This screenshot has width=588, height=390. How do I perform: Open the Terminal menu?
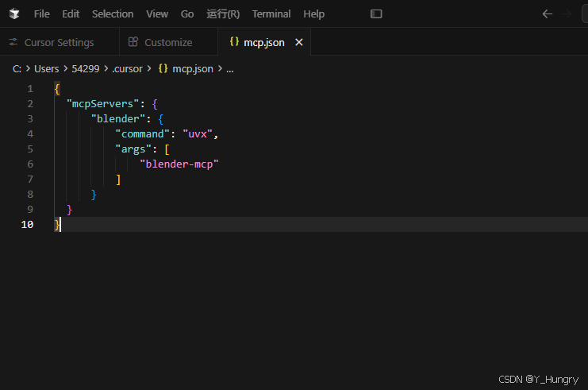click(x=271, y=14)
